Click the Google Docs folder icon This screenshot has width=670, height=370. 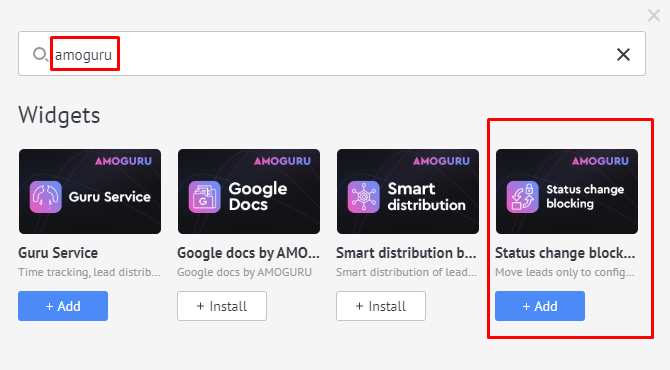click(205, 197)
